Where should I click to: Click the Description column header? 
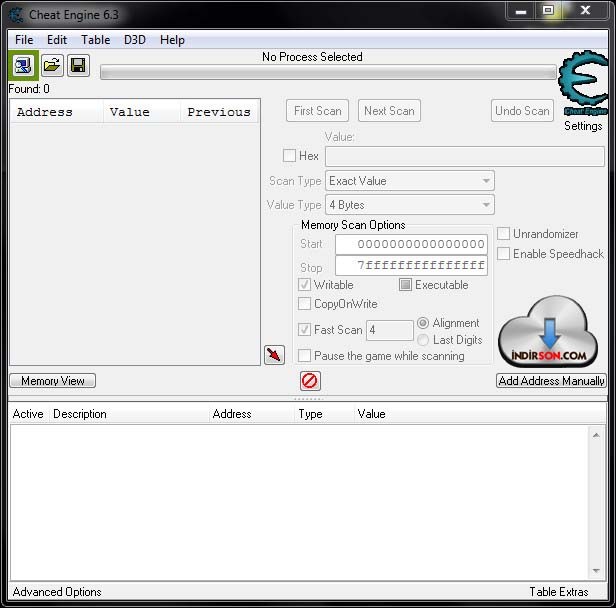130,414
